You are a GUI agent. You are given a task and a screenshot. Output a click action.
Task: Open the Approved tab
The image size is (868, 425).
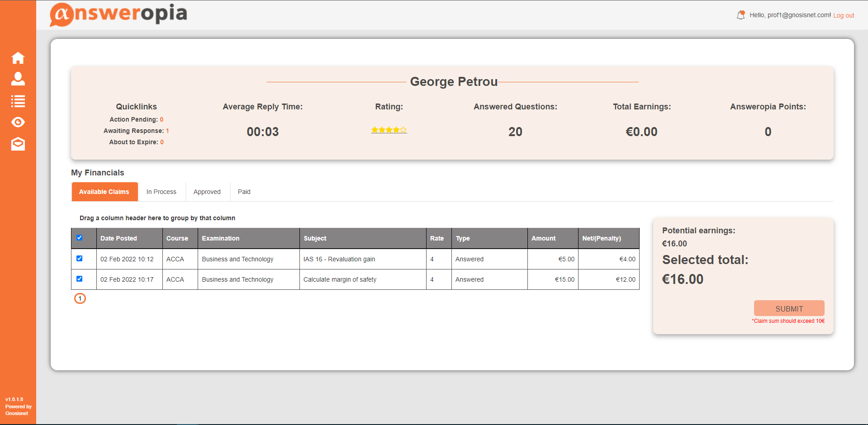tap(207, 192)
